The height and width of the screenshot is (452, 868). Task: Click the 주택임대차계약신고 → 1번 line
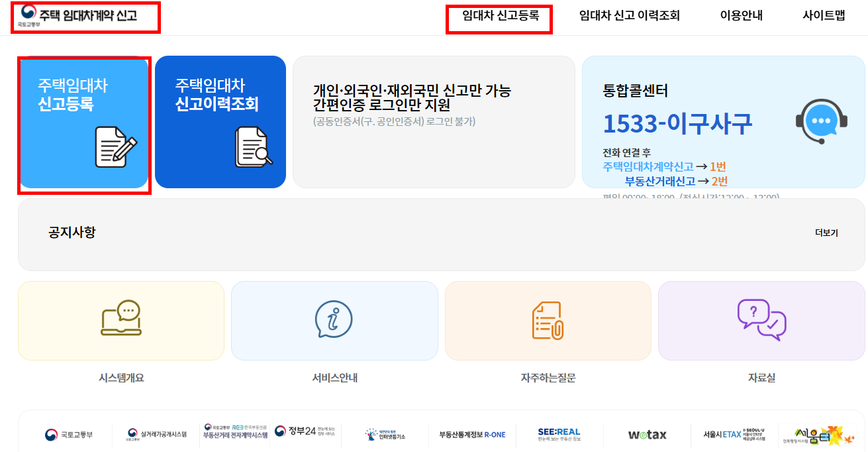[x=665, y=166]
